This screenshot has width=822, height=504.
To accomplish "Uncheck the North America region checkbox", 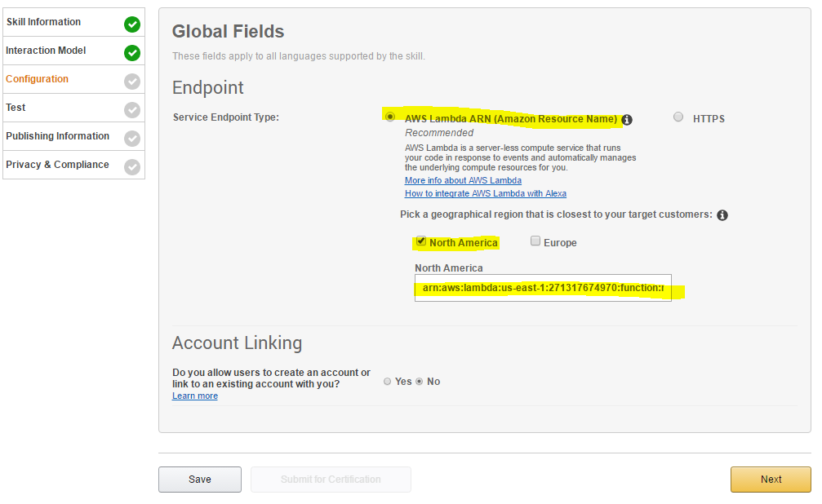I will click(421, 241).
